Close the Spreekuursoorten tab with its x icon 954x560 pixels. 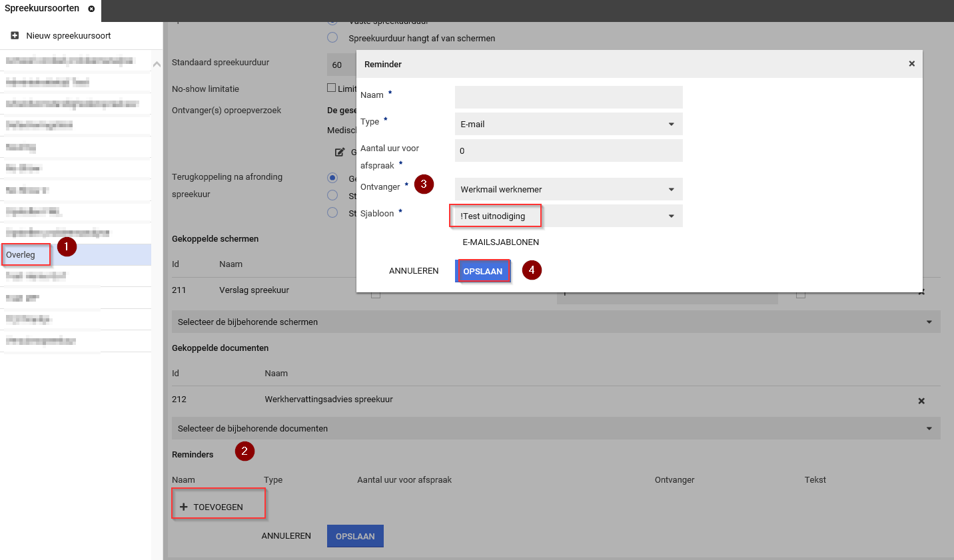click(x=91, y=9)
